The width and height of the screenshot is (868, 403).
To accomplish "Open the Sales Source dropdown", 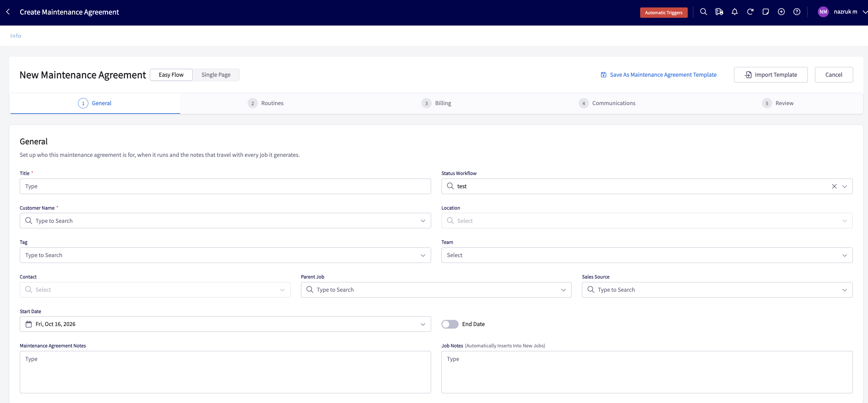I will 717,289.
